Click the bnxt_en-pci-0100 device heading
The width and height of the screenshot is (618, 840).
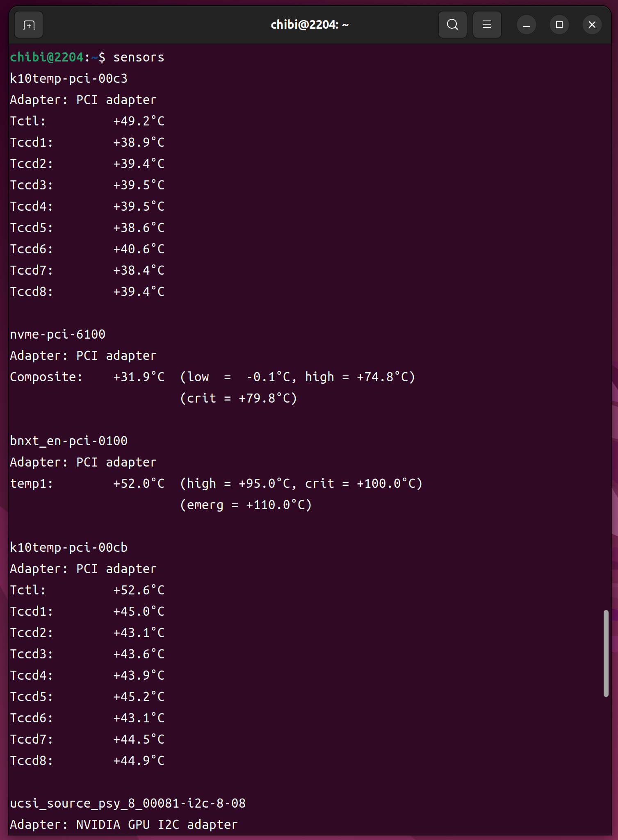click(x=68, y=441)
